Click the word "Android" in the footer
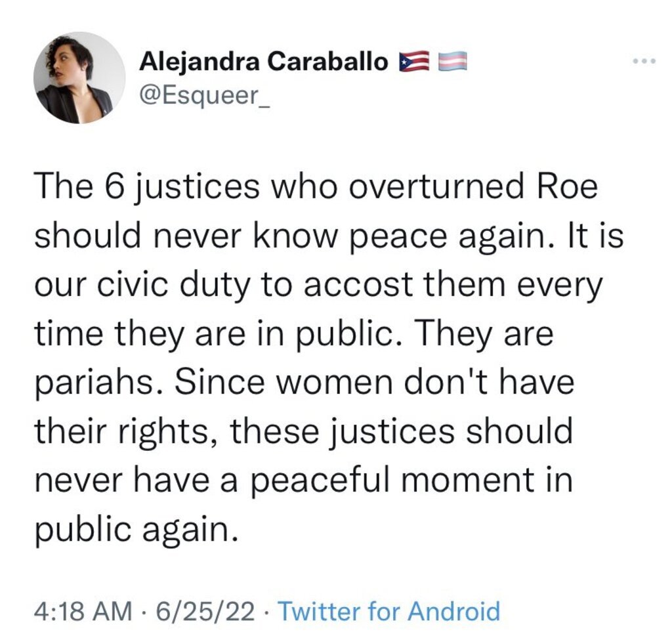Image resolution: width=672 pixels, height=638 pixels. [454, 611]
